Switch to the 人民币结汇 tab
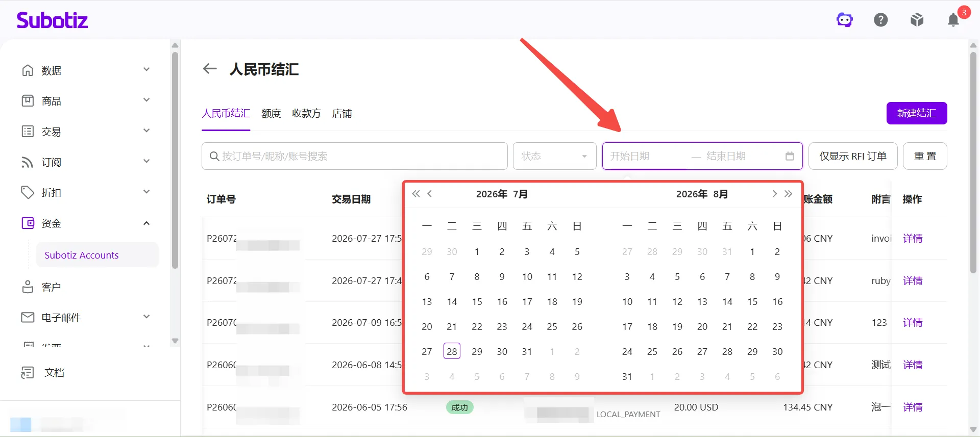 pyautogui.click(x=226, y=113)
